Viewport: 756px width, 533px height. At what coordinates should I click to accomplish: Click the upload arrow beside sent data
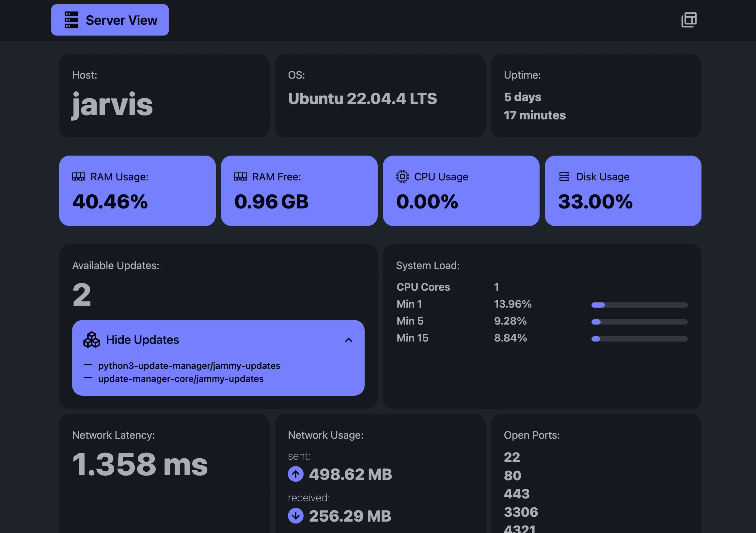point(296,474)
